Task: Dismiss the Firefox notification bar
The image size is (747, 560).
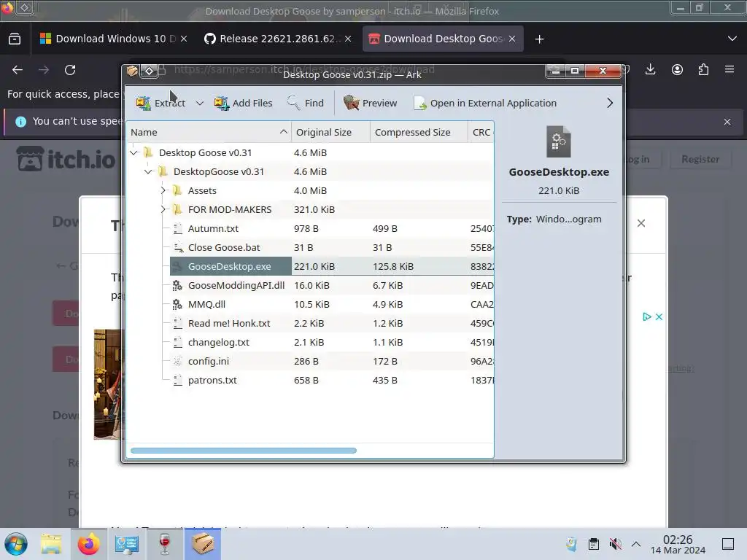Action: 727,122
